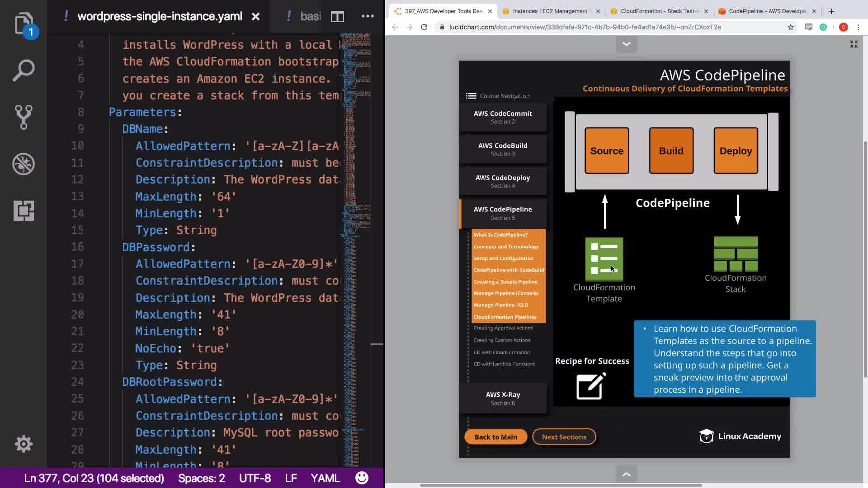The height and width of the screenshot is (488, 868).
Task: Open the Explorer files icon
Action: [x=24, y=23]
